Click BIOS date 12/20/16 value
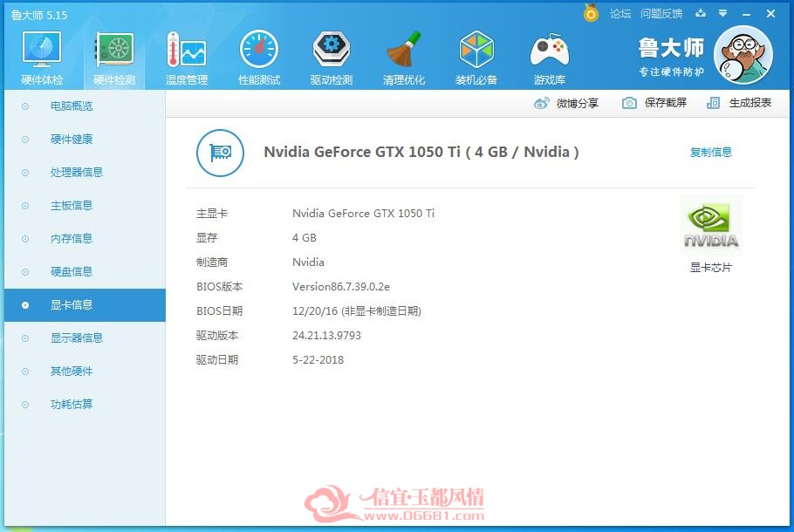The image size is (794, 532). coord(357,311)
